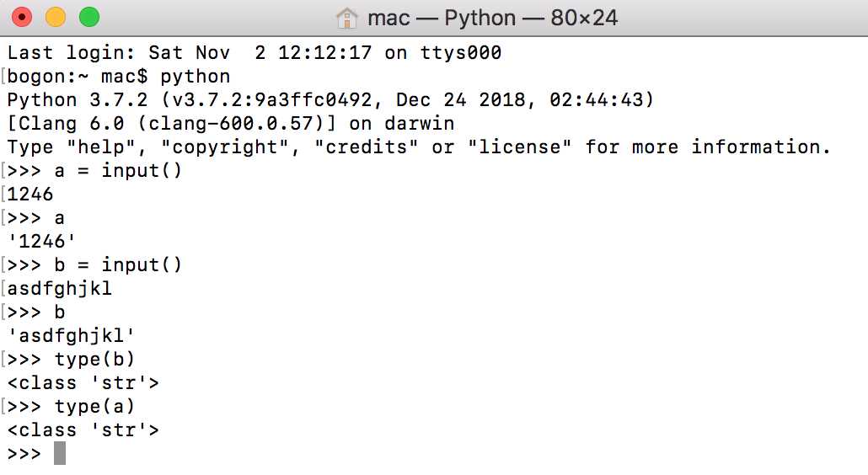Screen dimensions: 868x475
Task: Maximize the window with the green button
Action: (x=89, y=17)
